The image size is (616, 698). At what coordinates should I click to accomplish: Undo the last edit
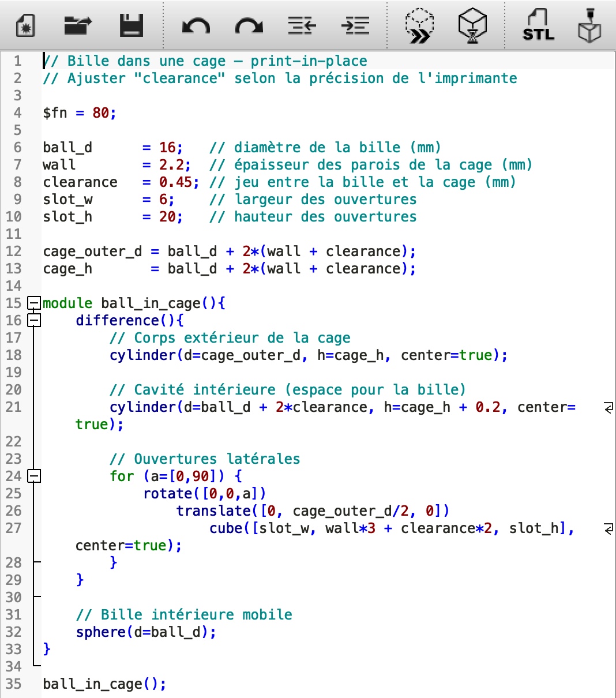[196, 26]
